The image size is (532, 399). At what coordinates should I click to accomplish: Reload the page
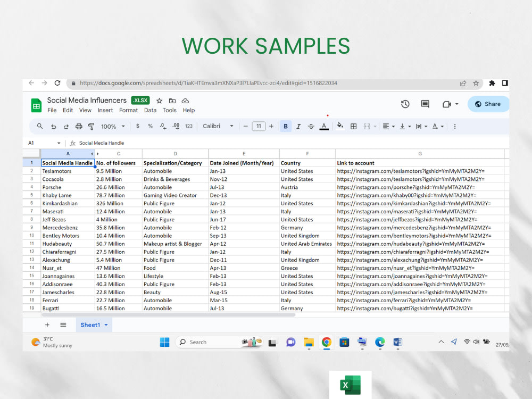pyautogui.click(x=57, y=83)
